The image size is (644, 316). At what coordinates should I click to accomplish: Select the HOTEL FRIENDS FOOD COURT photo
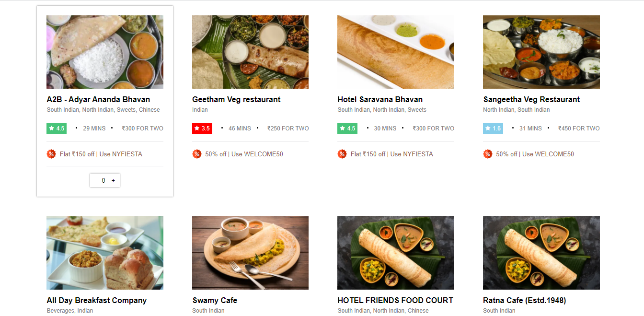(396, 253)
